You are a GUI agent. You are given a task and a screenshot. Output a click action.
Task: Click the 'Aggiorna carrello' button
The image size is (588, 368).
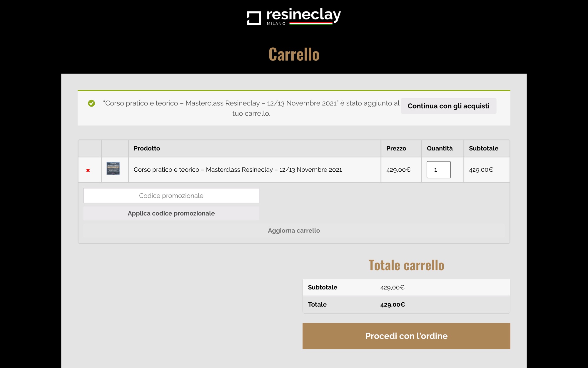[294, 231]
